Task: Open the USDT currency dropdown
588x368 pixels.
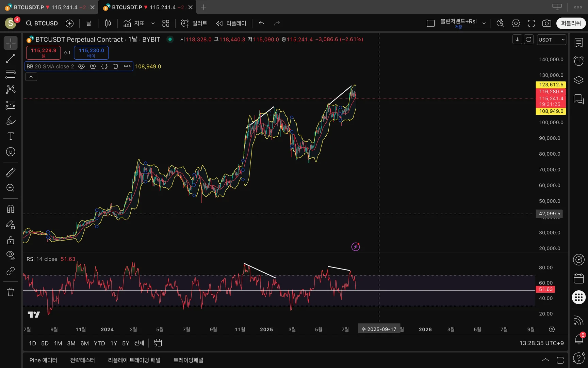Action: (551, 40)
